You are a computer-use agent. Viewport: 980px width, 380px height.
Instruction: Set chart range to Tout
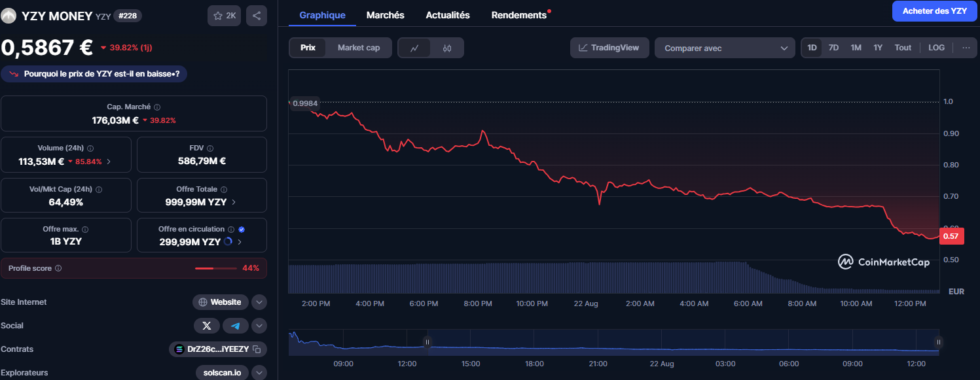pyautogui.click(x=903, y=48)
